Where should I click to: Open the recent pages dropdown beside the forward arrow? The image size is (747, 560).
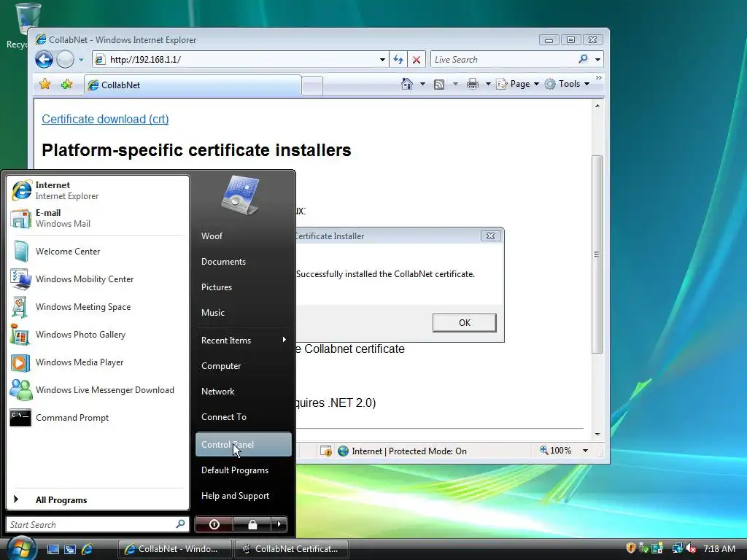click(x=81, y=60)
